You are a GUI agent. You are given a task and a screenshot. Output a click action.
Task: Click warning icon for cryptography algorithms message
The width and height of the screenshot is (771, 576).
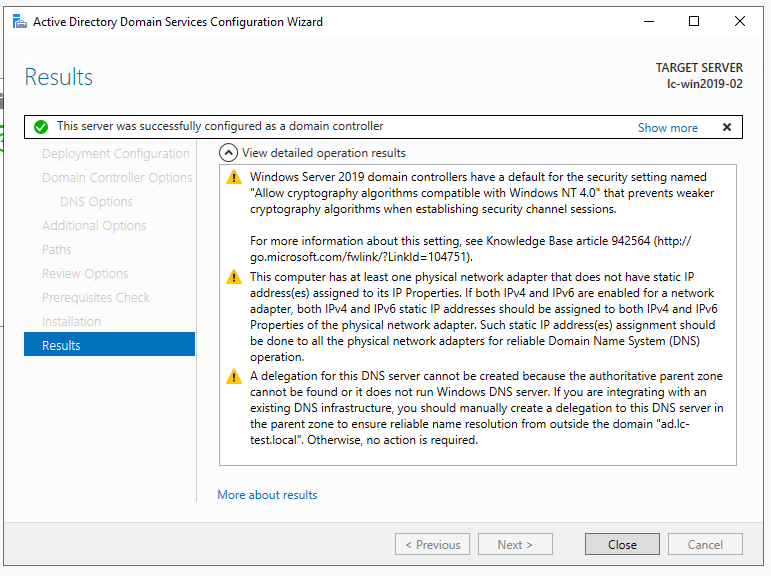(x=234, y=177)
